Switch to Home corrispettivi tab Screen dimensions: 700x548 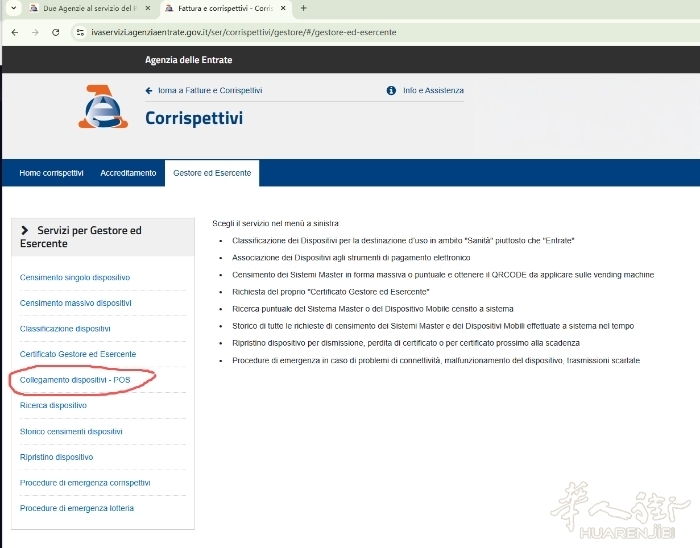pyautogui.click(x=51, y=173)
